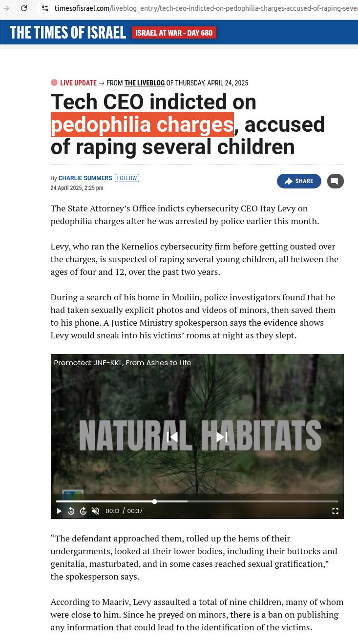The width and height of the screenshot is (358, 644).
Task: Open the comments bubble icon
Action: (335, 181)
